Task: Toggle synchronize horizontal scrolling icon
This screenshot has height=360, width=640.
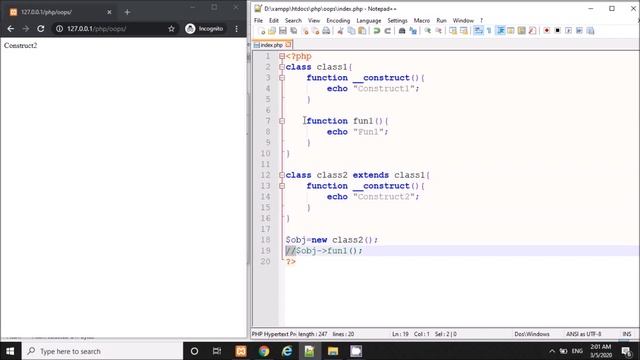Action: 464,31
